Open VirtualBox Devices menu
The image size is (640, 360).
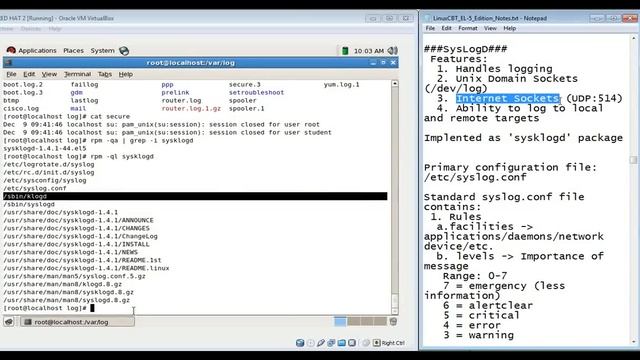pyautogui.click(x=31, y=29)
